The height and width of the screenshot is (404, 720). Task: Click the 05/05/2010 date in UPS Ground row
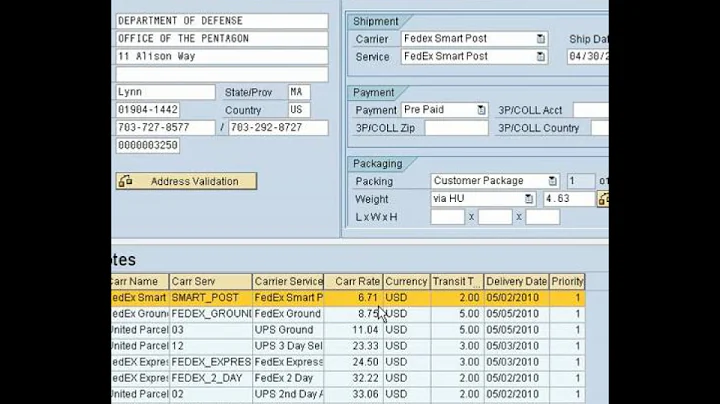coord(517,330)
